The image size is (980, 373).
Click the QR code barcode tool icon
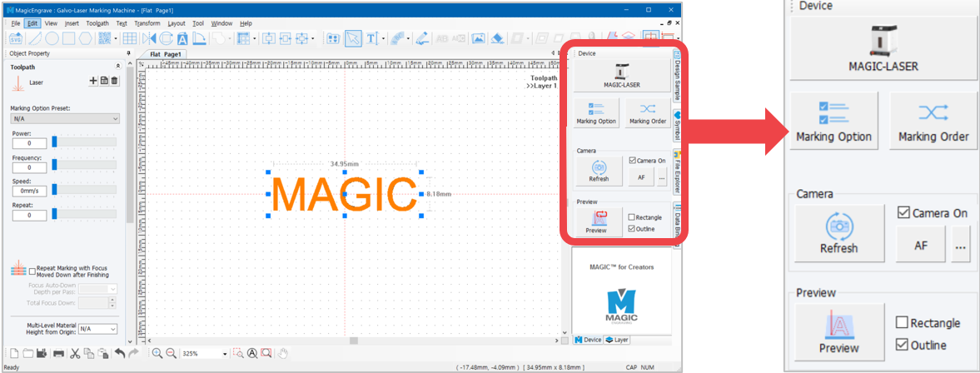pyautogui.click(x=104, y=38)
